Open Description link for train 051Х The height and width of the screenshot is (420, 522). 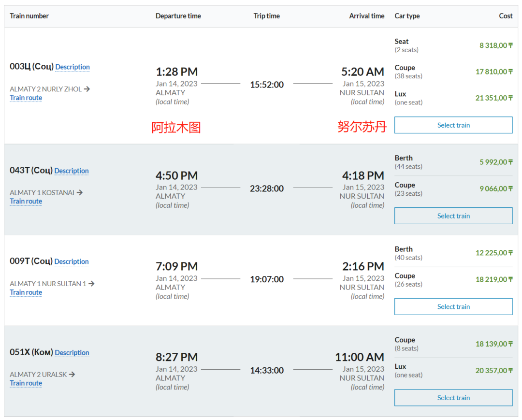coord(72,353)
